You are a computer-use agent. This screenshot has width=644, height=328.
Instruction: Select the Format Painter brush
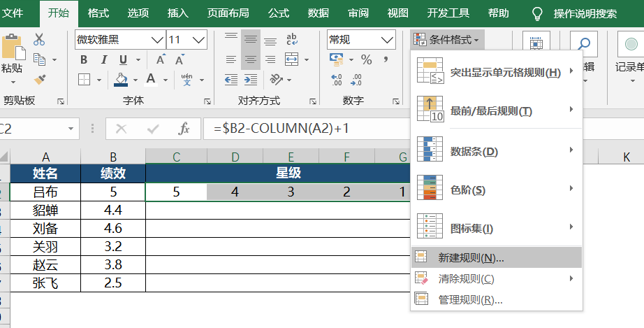click(39, 79)
